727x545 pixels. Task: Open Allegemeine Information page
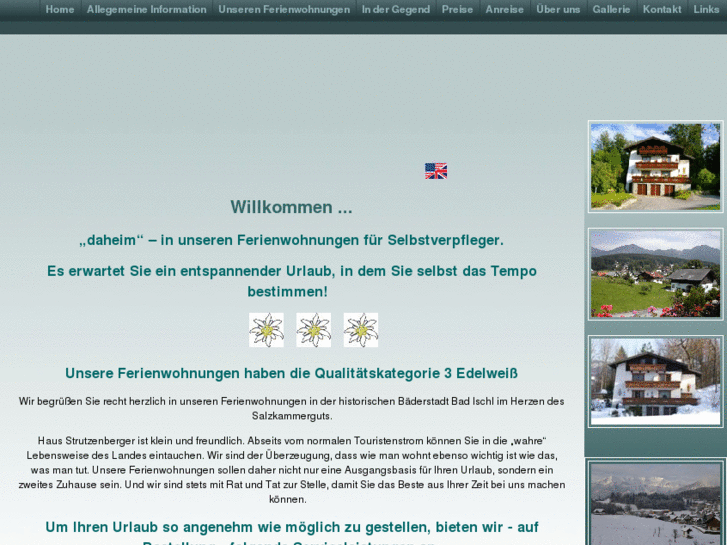tap(147, 9)
